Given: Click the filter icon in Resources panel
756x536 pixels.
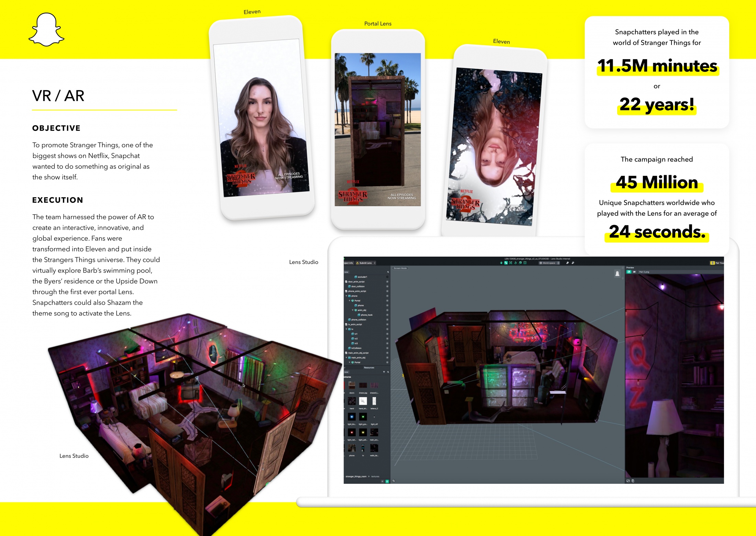Looking at the screenshot, I should coord(384,372).
